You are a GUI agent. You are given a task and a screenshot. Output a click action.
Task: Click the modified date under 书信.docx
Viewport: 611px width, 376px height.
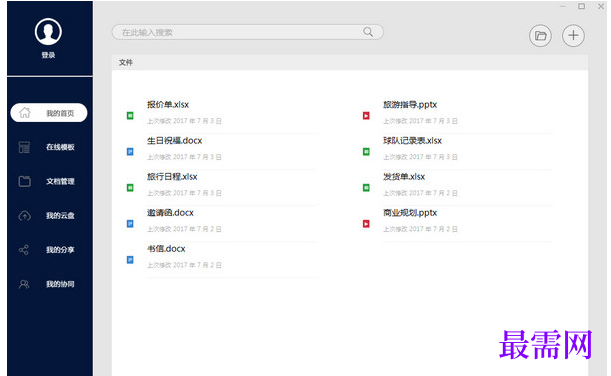184,265
